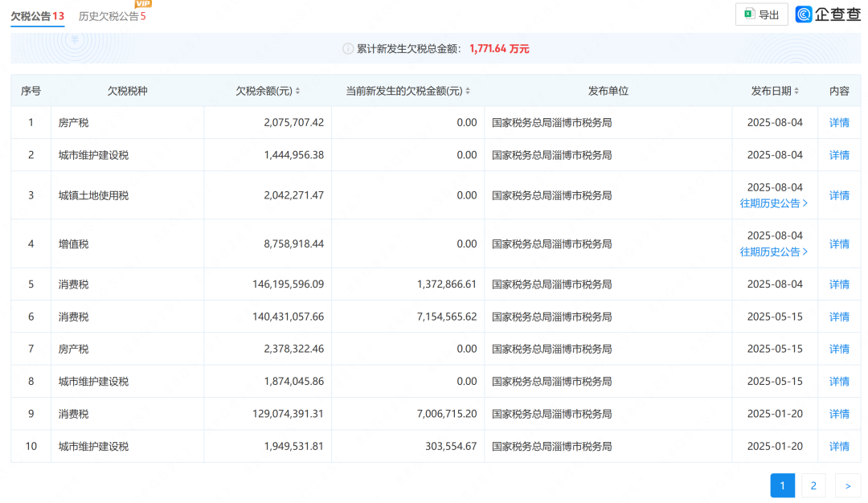The width and height of the screenshot is (868, 503).
Task: Jump to page 2
Action: (813, 485)
